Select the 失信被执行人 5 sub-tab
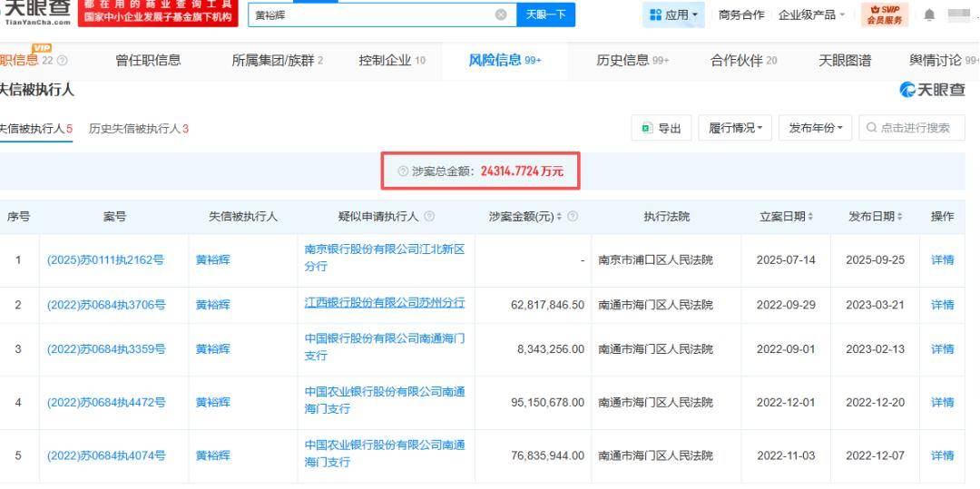Image resolution: width=980 pixels, height=489 pixels. point(35,129)
